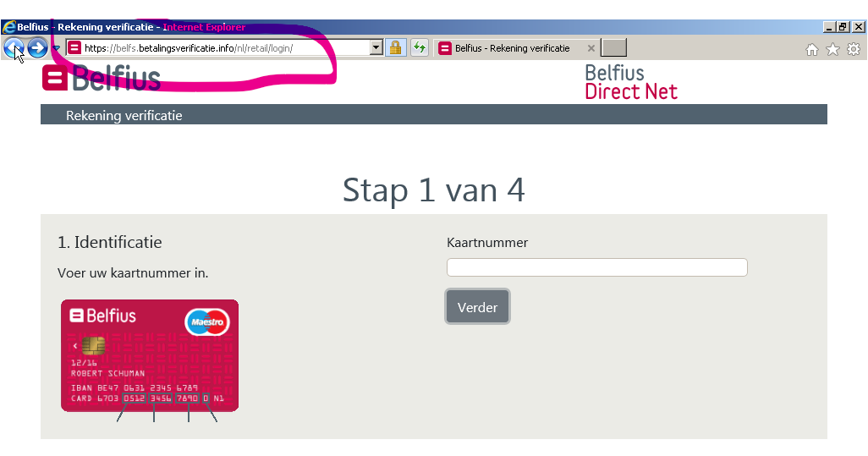Select the Belfius - Rekening verificatie tab
Viewport: 868px width, 456px height.
click(x=512, y=48)
